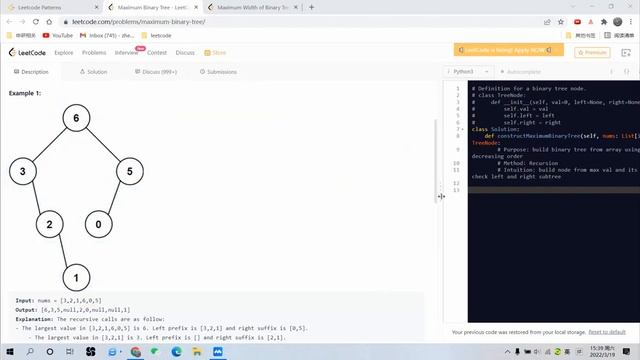Click the Premium button

click(x=592, y=52)
